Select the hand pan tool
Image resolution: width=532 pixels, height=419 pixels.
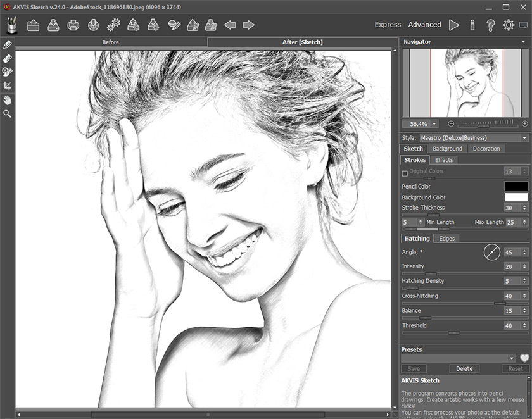click(7, 100)
